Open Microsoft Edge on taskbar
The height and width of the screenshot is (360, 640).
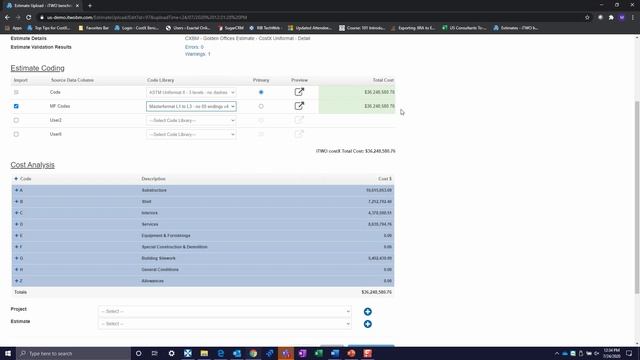221,353
